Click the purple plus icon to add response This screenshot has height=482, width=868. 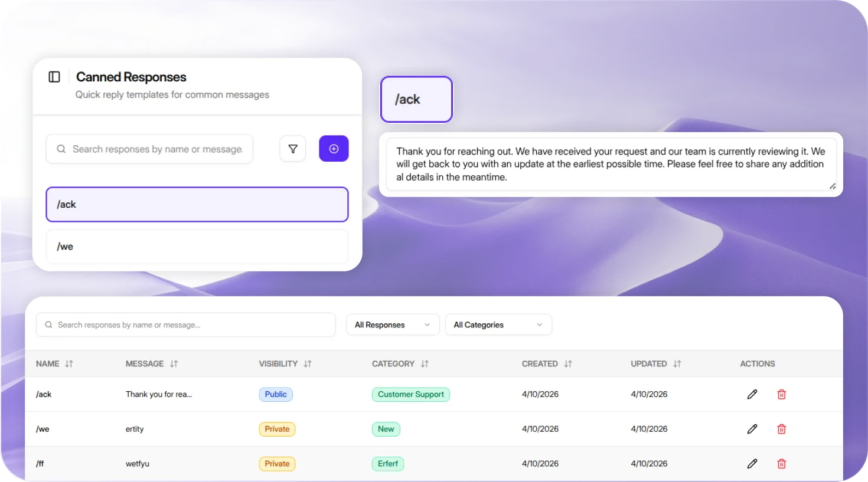click(334, 149)
